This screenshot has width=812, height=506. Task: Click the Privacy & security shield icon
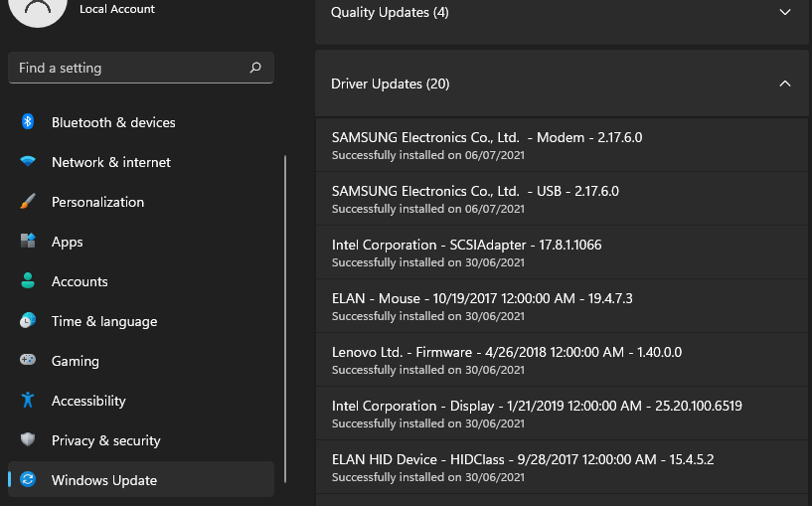pyautogui.click(x=28, y=440)
